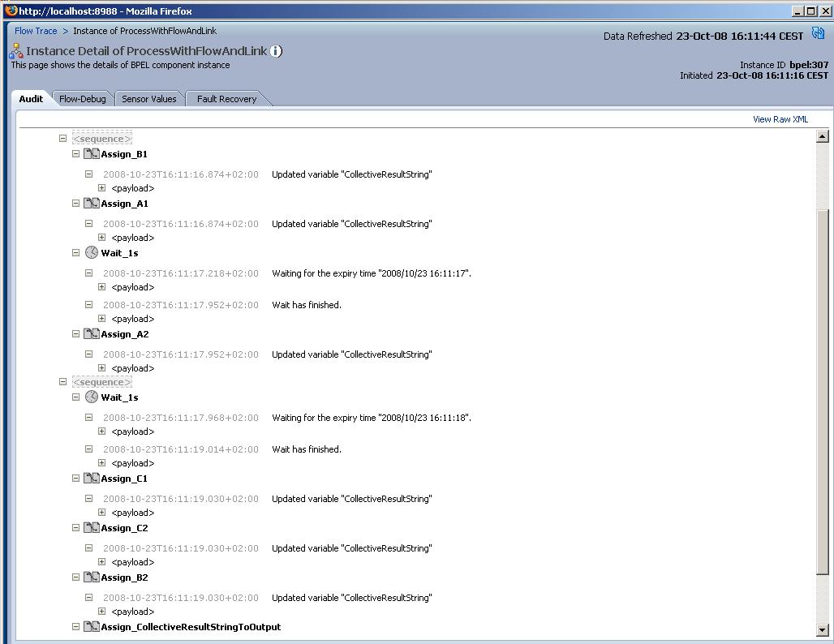834x644 pixels.
Task: Select the Assign_B1 tree label
Action: [x=124, y=154]
